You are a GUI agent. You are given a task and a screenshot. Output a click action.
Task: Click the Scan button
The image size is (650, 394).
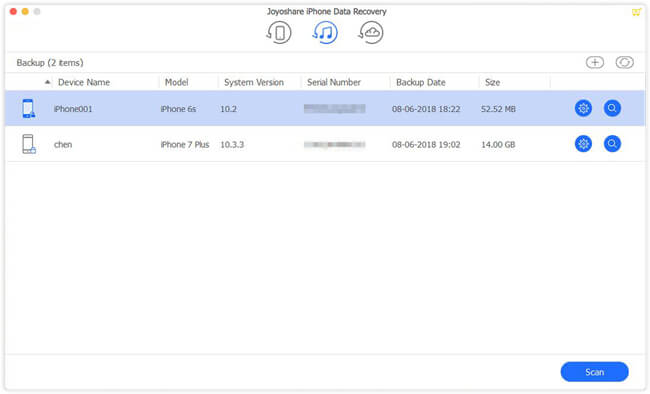(x=594, y=372)
